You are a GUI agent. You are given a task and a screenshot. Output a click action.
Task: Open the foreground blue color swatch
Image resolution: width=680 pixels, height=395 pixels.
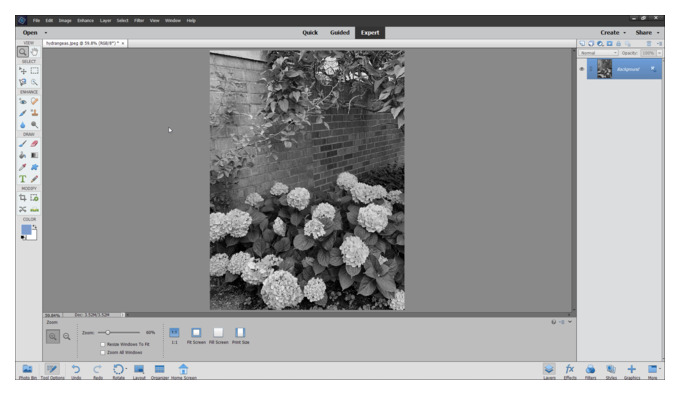tap(26, 229)
